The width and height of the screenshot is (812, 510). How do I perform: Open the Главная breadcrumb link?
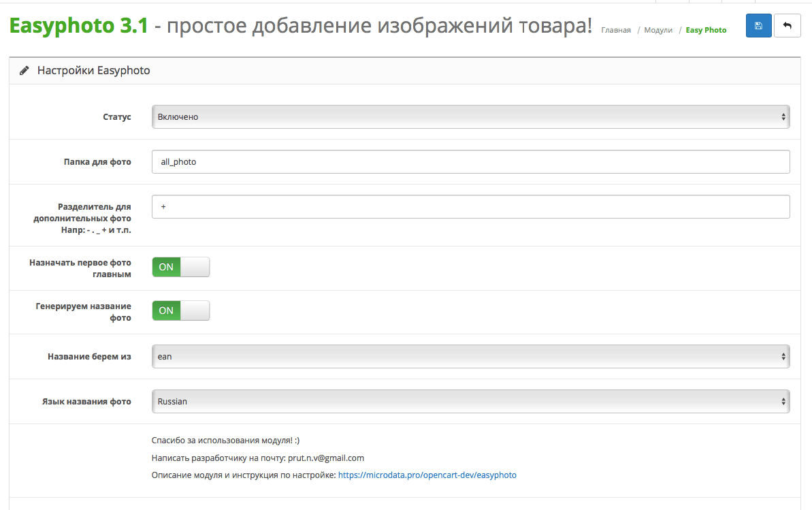616,30
